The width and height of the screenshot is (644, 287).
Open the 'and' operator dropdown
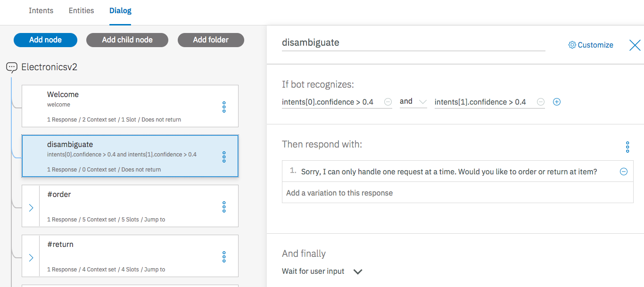pyautogui.click(x=413, y=101)
